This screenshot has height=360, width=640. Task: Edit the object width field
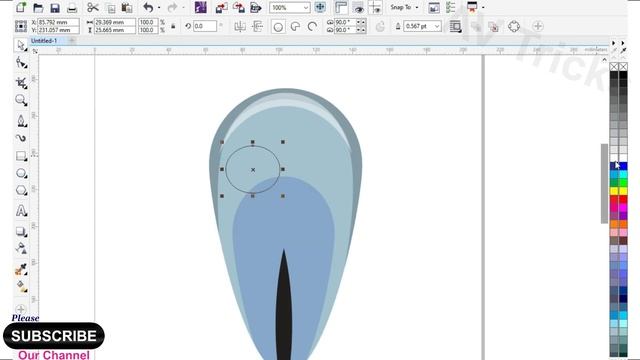(115, 22)
